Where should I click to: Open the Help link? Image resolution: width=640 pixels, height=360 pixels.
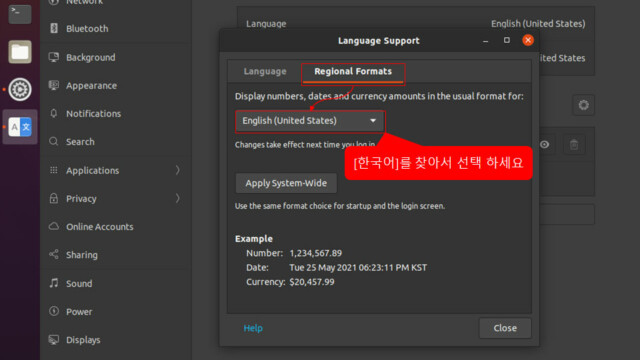253,328
